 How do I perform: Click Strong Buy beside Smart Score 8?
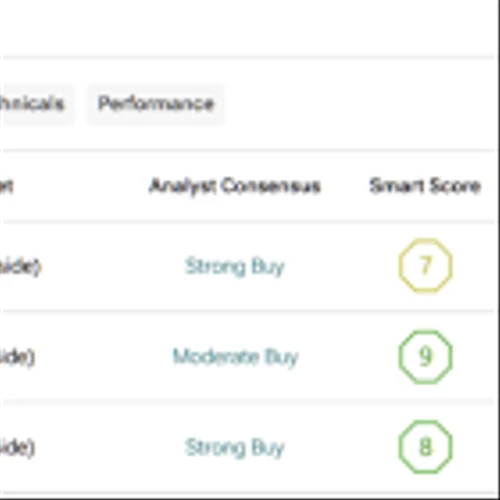pyautogui.click(x=235, y=448)
